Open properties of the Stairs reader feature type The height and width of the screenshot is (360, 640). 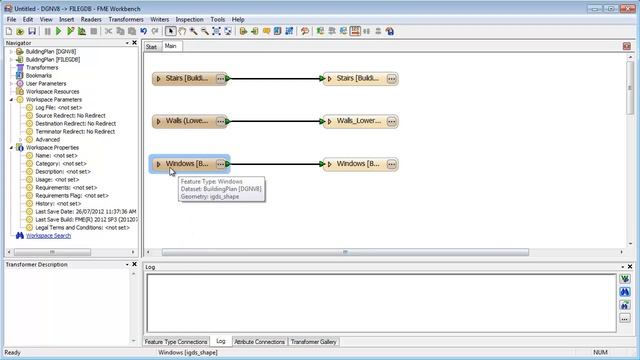(220, 79)
